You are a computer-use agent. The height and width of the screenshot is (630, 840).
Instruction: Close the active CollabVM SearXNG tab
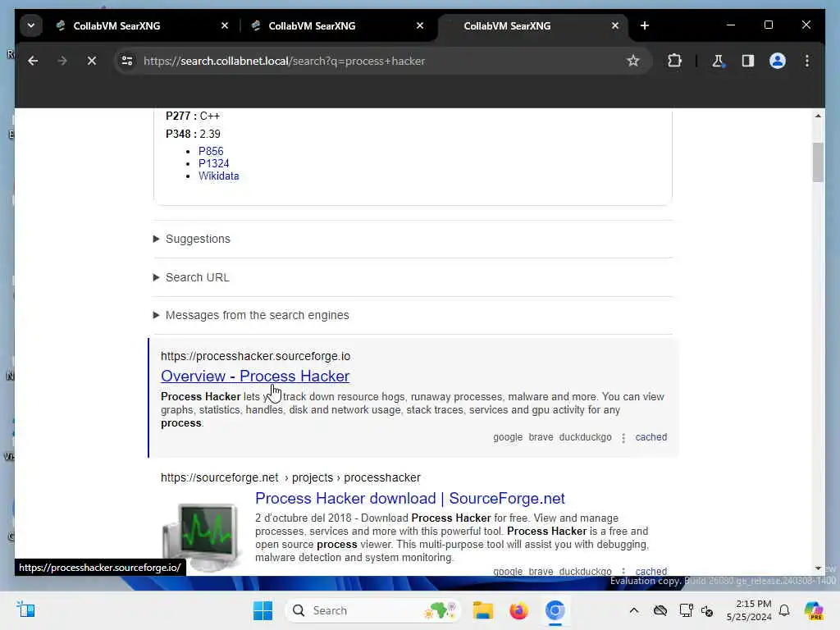pos(615,25)
